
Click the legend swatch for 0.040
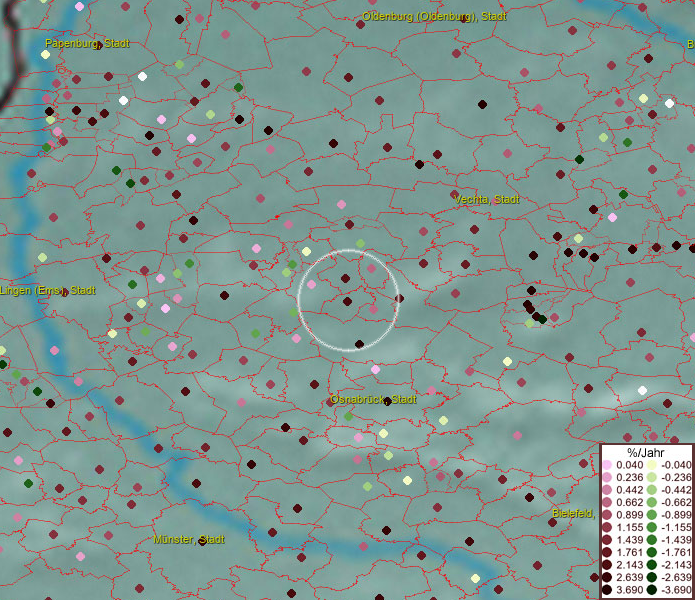click(607, 465)
